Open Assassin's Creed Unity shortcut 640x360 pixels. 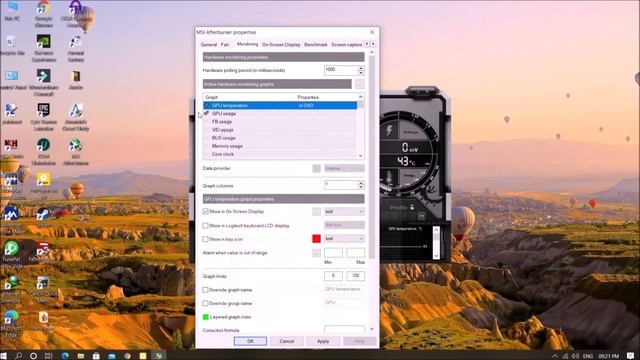click(x=76, y=117)
